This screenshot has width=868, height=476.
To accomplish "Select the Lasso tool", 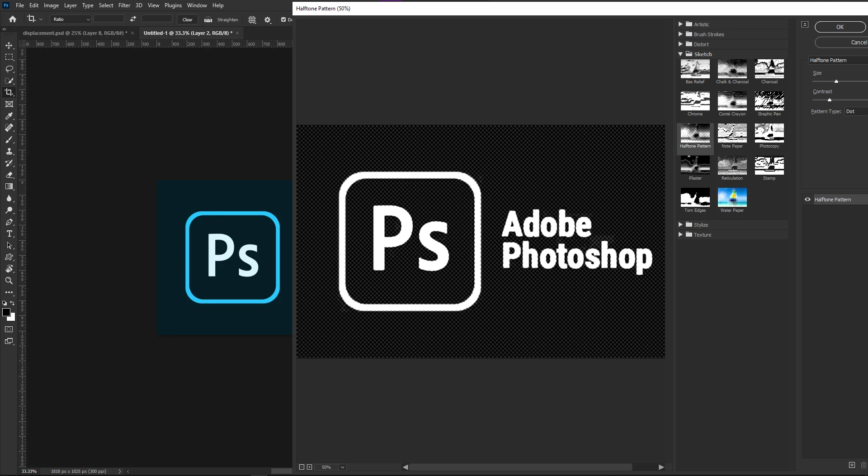I will (x=9, y=69).
